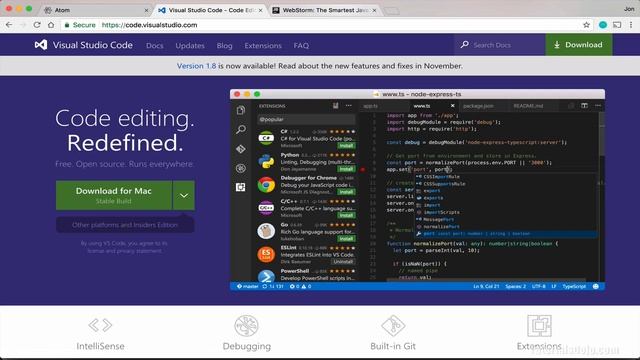This screenshot has height=360, width=640.
Task: Open the FAQ navigation link
Action: click(301, 45)
